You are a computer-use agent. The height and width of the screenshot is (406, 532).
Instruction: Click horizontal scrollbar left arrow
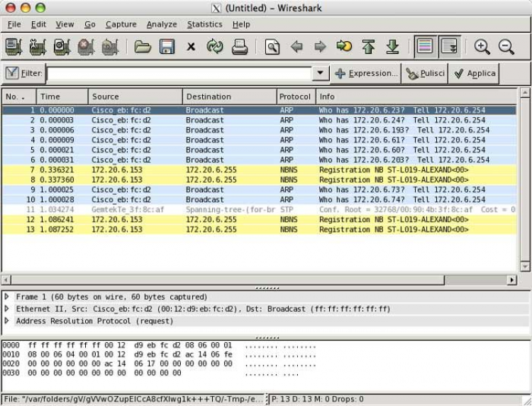[6, 280]
